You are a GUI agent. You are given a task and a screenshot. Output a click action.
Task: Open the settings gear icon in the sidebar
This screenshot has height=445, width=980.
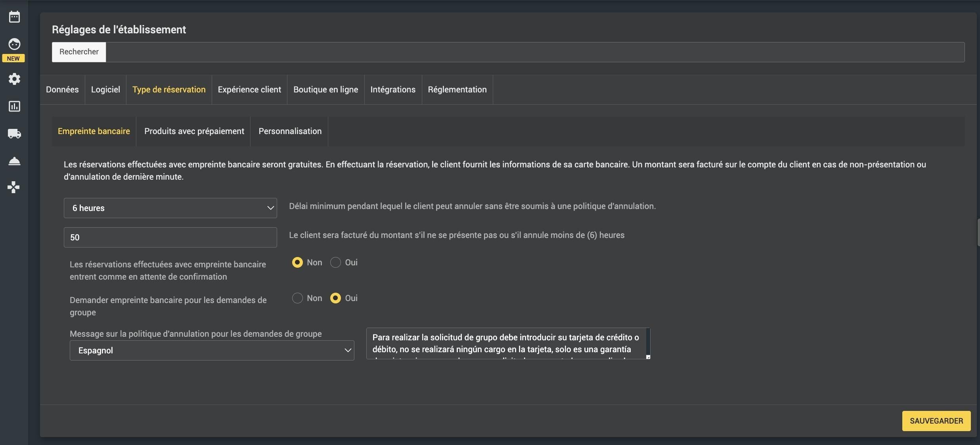(x=14, y=79)
